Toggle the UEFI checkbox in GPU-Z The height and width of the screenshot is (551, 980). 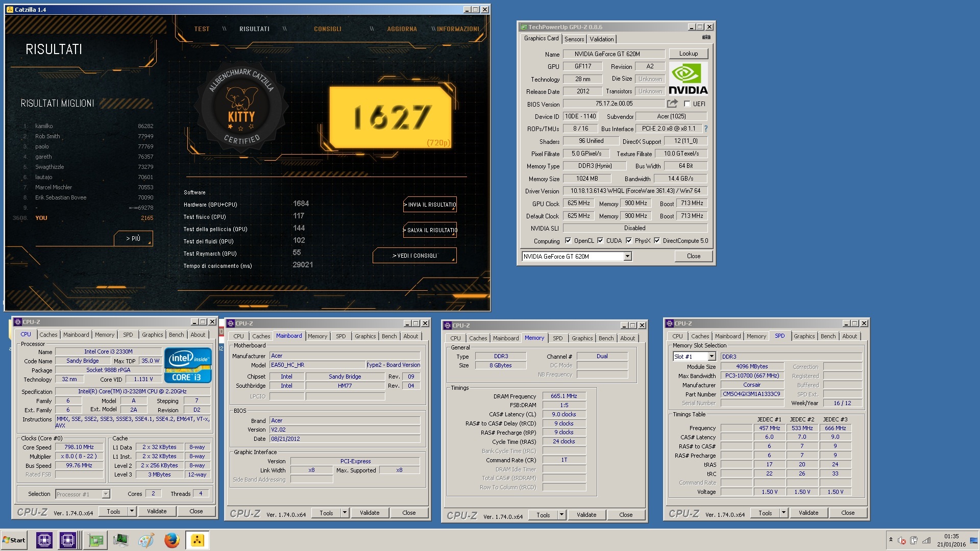coord(687,104)
